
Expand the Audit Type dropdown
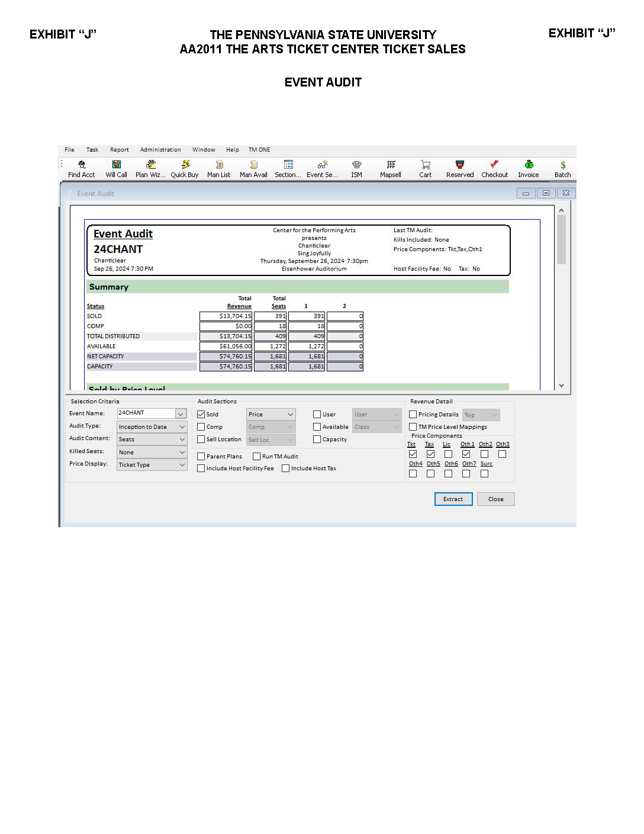(x=182, y=427)
